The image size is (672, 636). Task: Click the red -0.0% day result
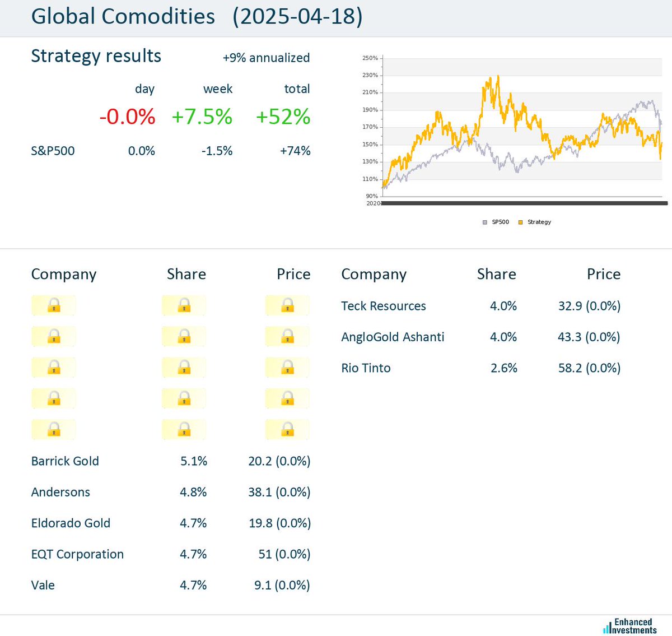point(127,117)
